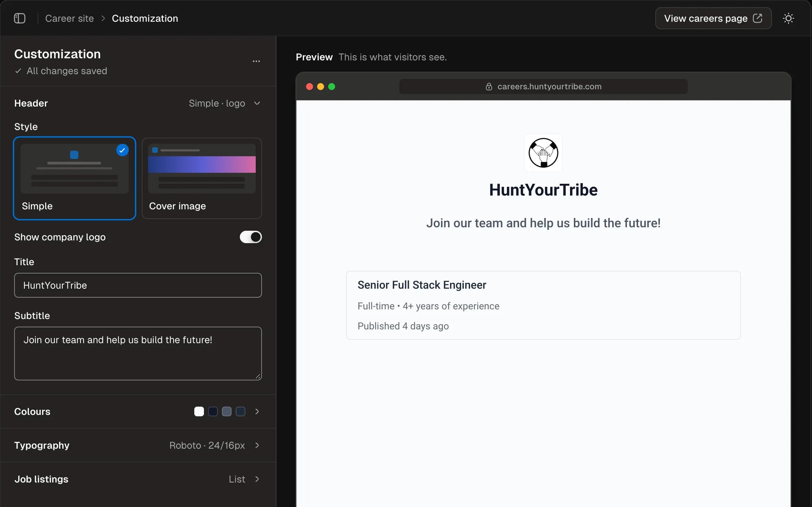This screenshot has width=812, height=507.
Task: Open the three-dot options menu
Action: 256,61
